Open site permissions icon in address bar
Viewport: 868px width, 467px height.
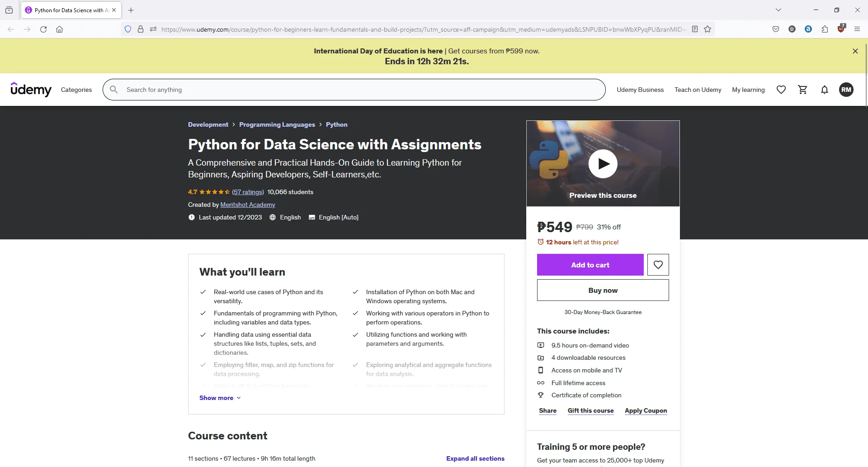click(153, 29)
